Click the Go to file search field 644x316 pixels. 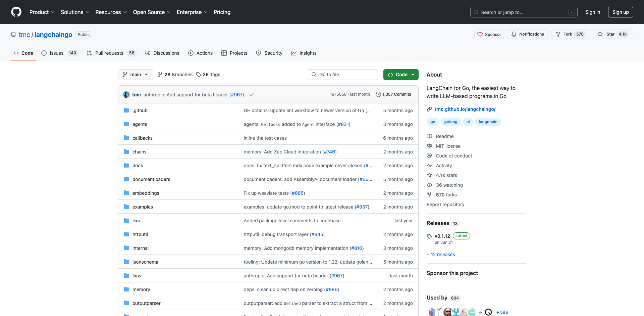tap(342, 75)
